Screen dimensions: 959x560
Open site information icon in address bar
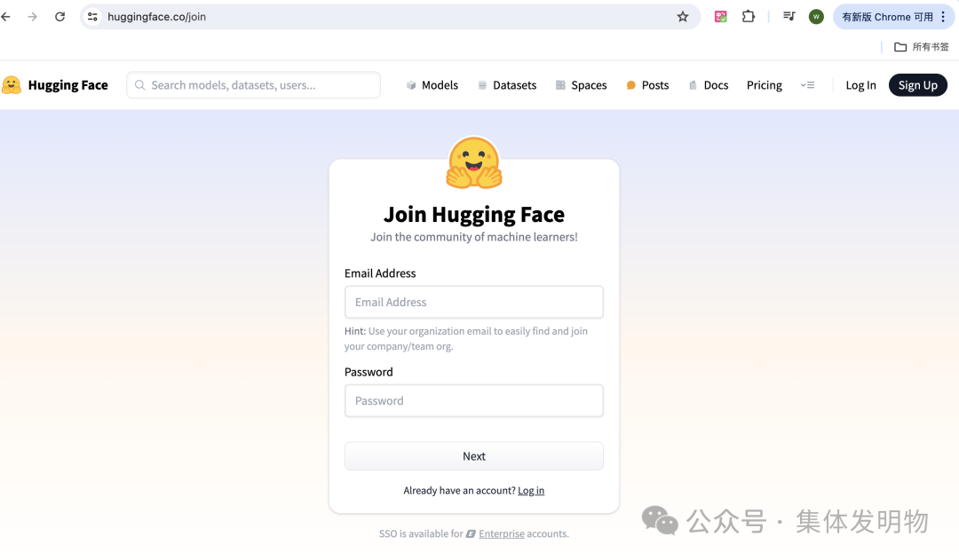pos(92,17)
